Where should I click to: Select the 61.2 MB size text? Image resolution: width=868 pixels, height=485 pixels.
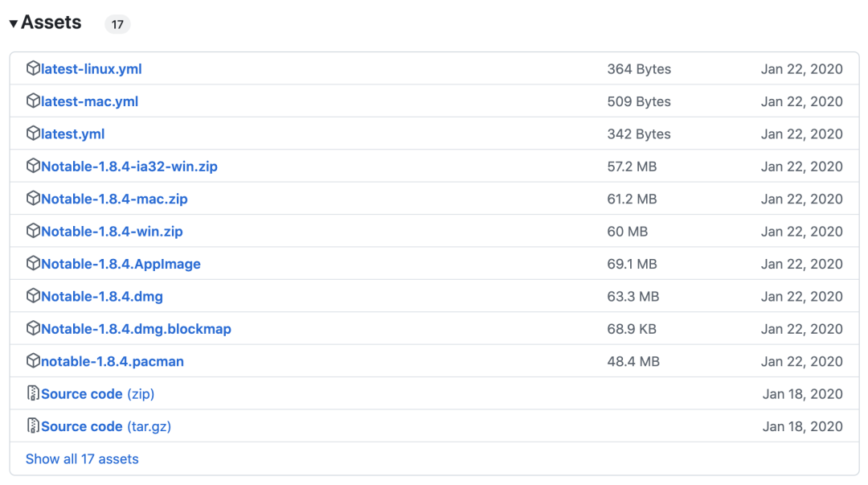pyautogui.click(x=632, y=199)
